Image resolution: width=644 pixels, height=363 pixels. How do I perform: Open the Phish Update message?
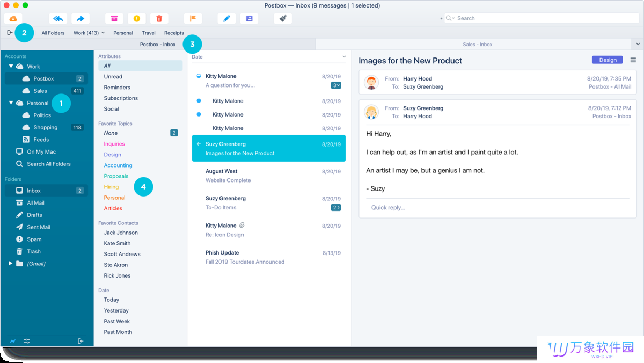point(269,257)
